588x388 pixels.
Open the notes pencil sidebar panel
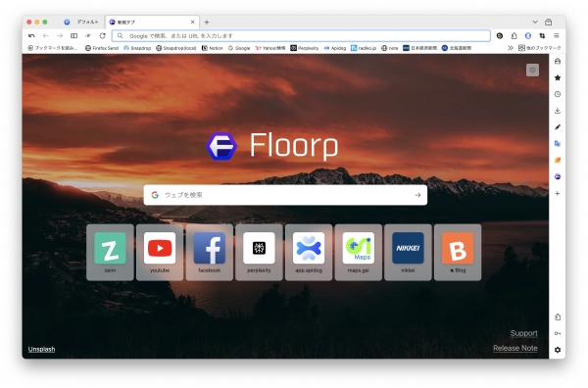(558, 127)
